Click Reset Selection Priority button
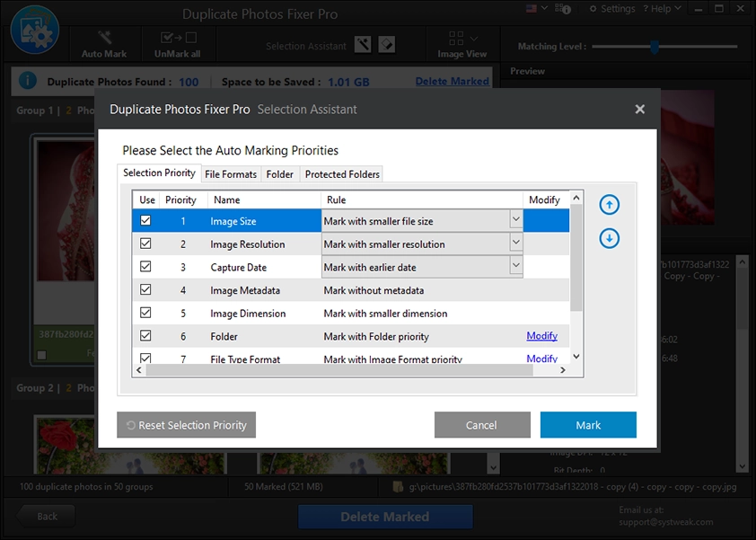 click(x=186, y=425)
